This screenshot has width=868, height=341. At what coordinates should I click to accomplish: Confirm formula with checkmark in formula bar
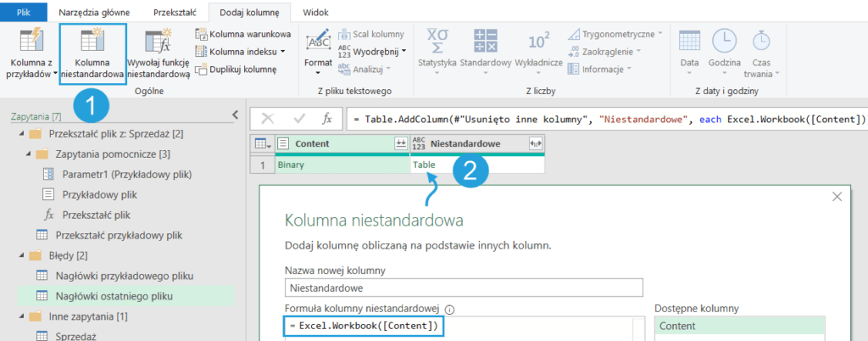298,119
